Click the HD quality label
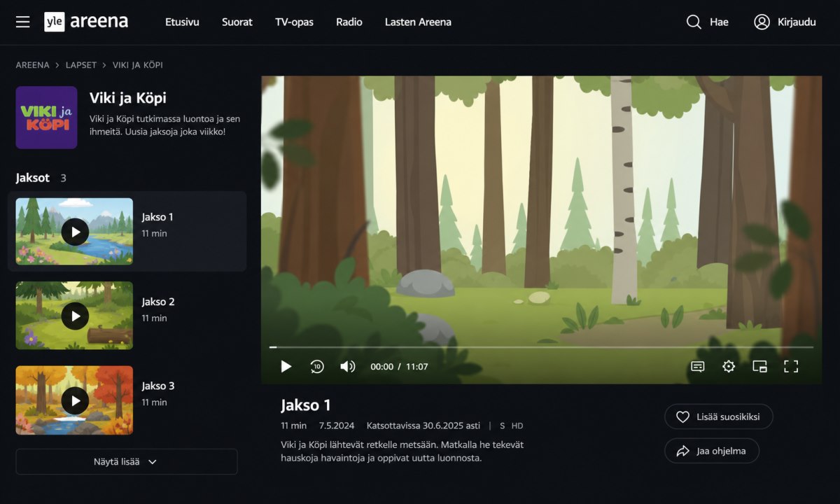The width and height of the screenshot is (840, 504). [x=517, y=426]
